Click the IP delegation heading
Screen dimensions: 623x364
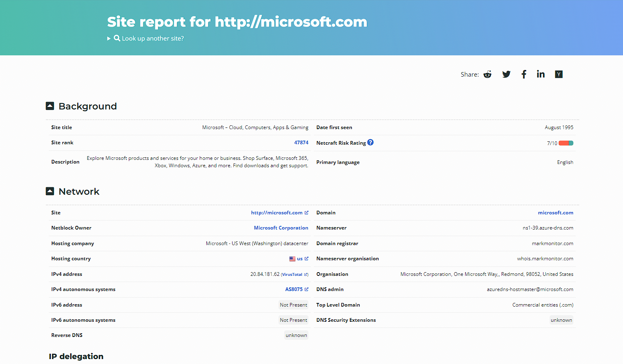(x=76, y=356)
